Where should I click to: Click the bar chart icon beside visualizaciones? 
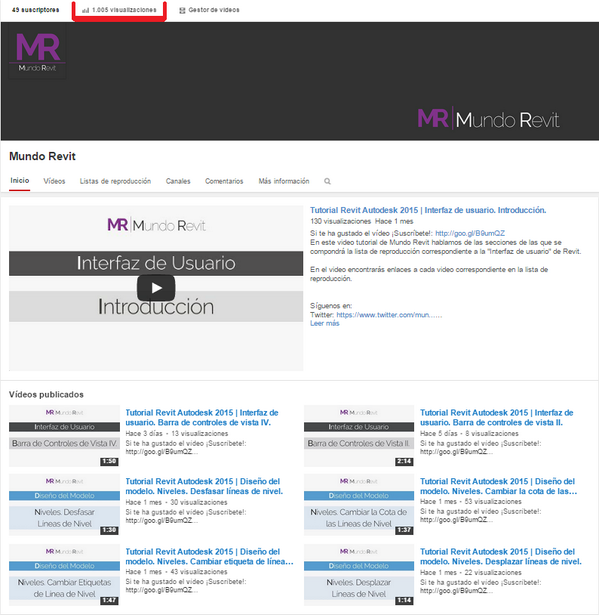pyautogui.click(x=86, y=10)
